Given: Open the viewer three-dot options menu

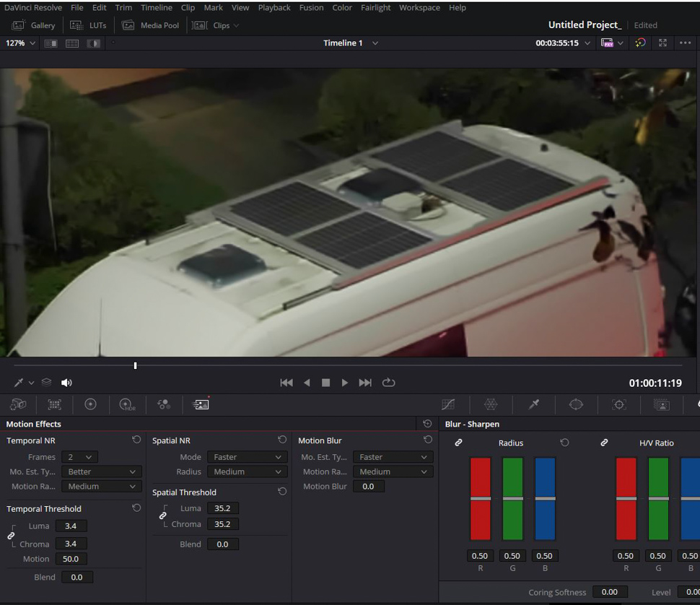Looking at the screenshot, I should pyautogui.click(x=685, y=43).
